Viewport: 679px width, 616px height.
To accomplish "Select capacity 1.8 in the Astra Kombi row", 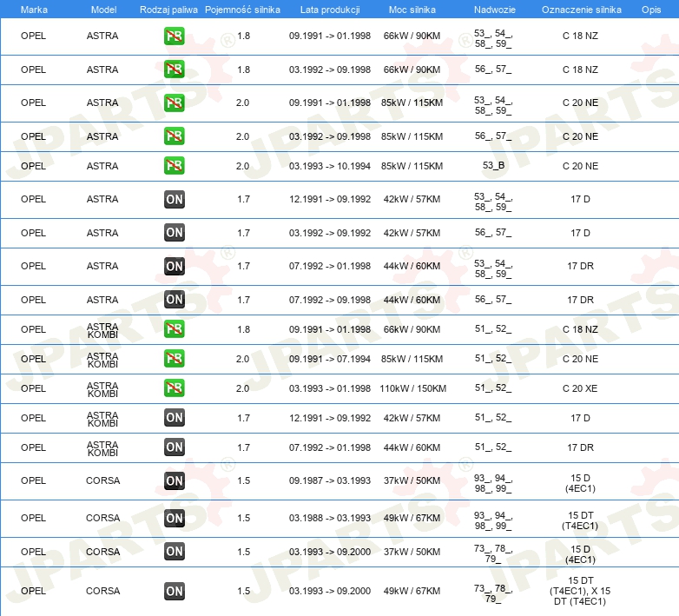I will point(243,329).
